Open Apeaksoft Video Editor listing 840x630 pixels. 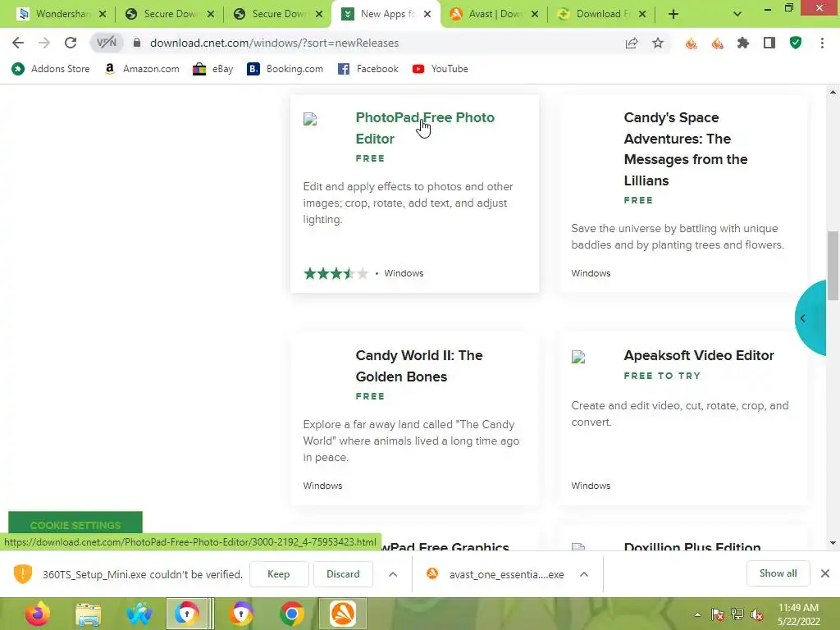[699, 356]
